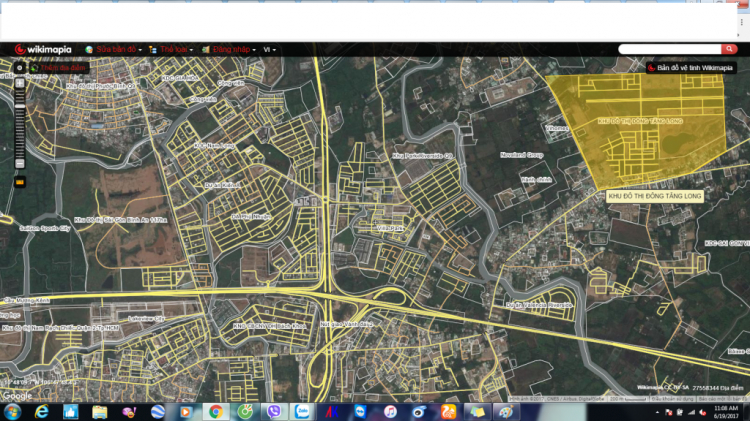750x421 pixels.
Task: Open the Sửa bản đồ dropdown menu
Action: click(119, 49)
